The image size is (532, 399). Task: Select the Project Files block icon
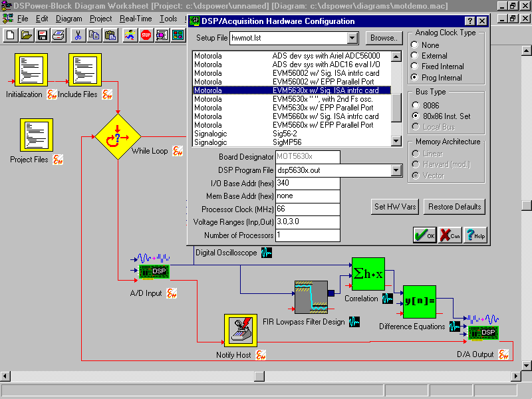click(x=37, y=135)
